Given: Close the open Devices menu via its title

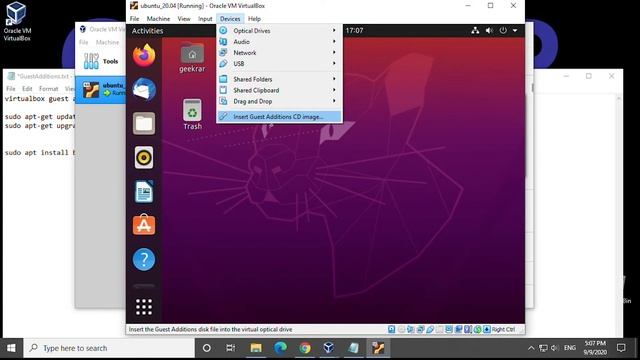Looking at the screenshot, I should tap(230, 19).
